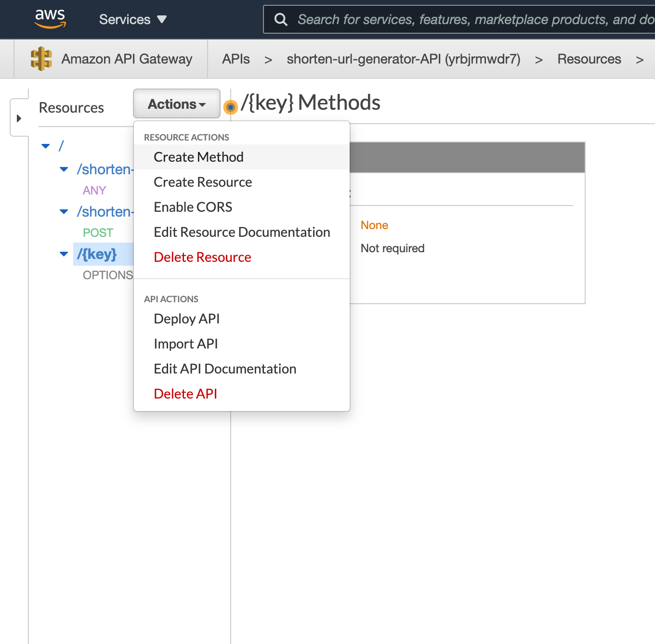Toggle the Actions dropdown button

pyautogui.click(x=177, y=103)
